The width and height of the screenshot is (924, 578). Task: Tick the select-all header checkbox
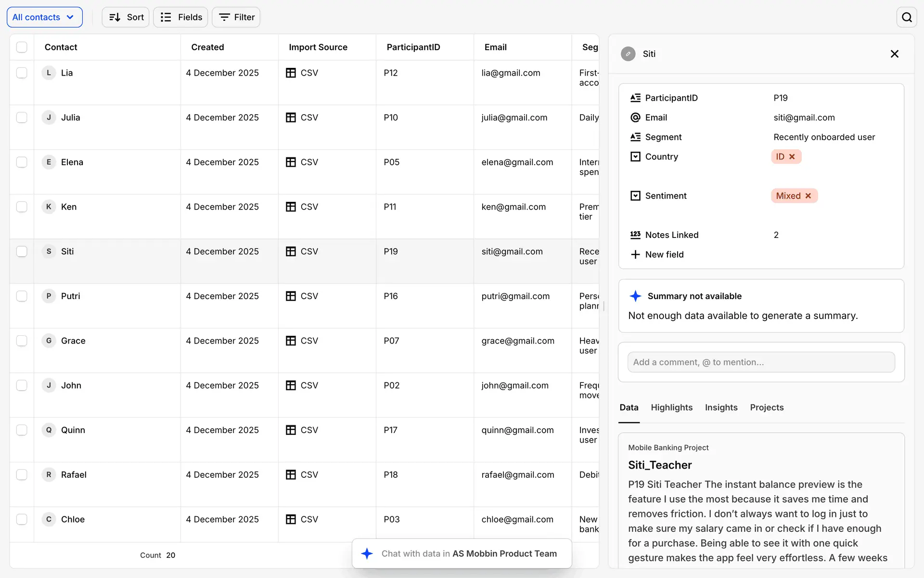[x=22, y=47]
